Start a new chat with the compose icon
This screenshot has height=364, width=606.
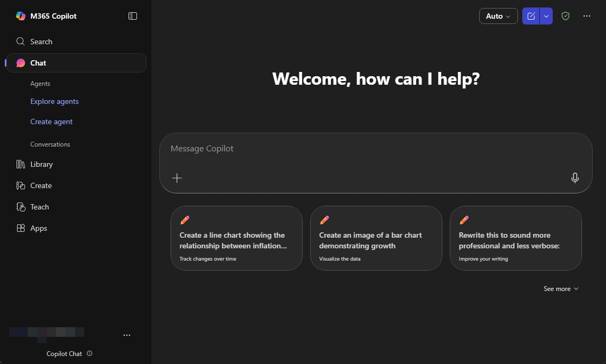531,16
